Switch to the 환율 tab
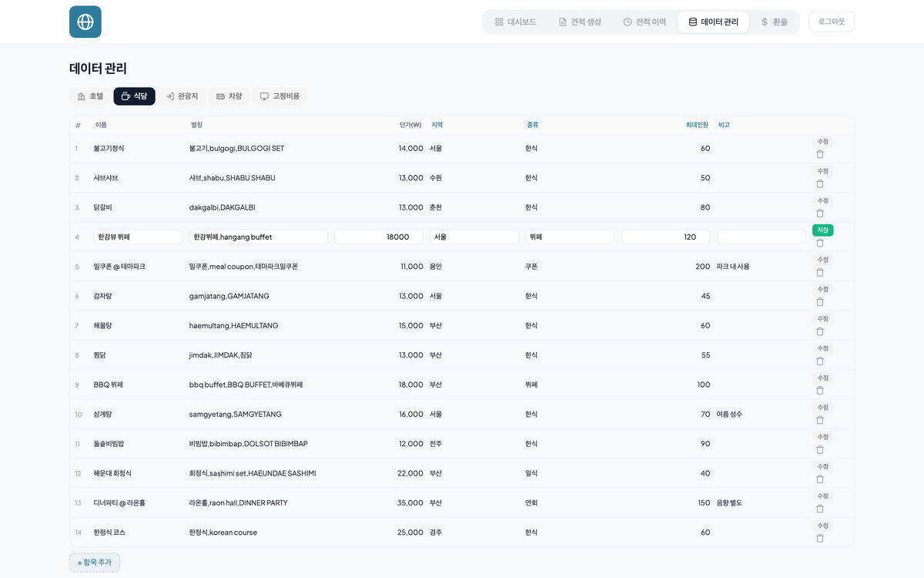 click(x=774, y=22)
